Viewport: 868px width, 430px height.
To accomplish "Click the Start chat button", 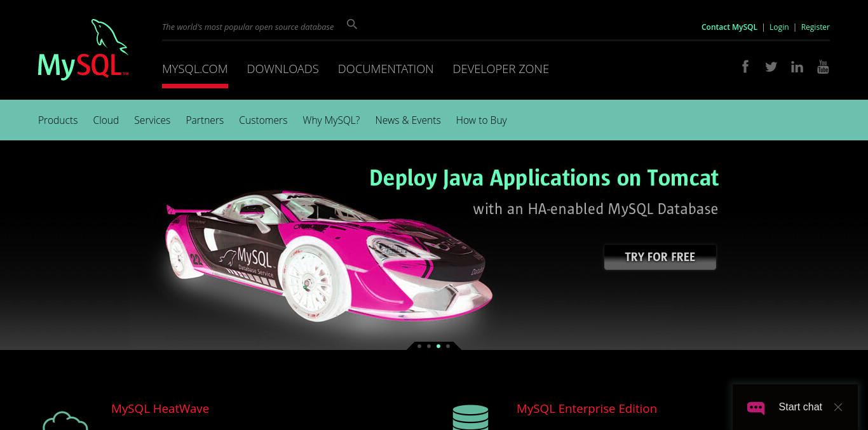I will [x=795, y=407].
